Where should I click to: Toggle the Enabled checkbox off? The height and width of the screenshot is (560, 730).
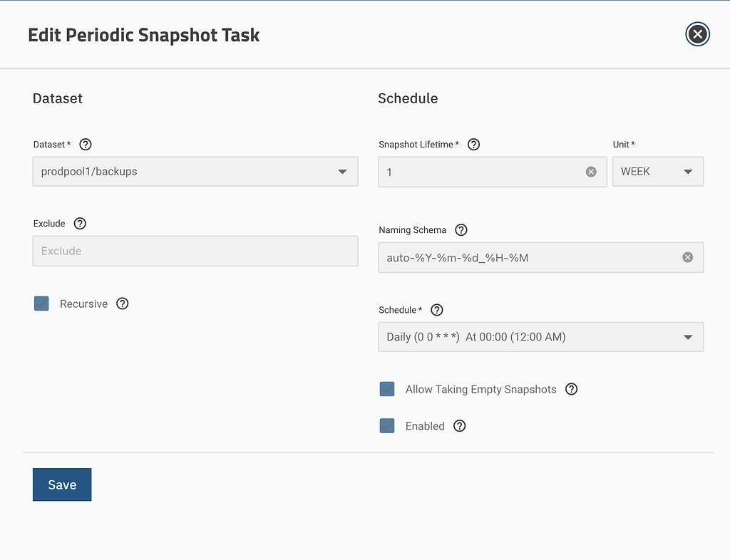pos(387,425)
